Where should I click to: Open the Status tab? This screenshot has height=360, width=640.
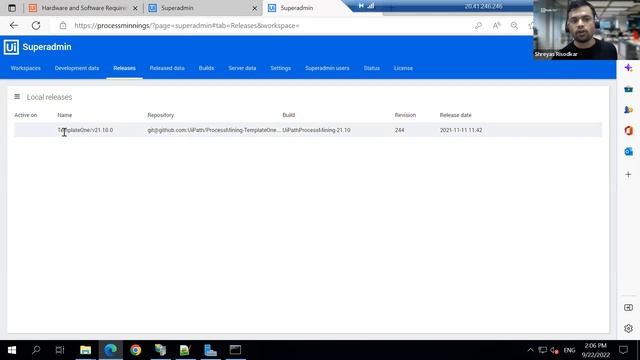371,68
